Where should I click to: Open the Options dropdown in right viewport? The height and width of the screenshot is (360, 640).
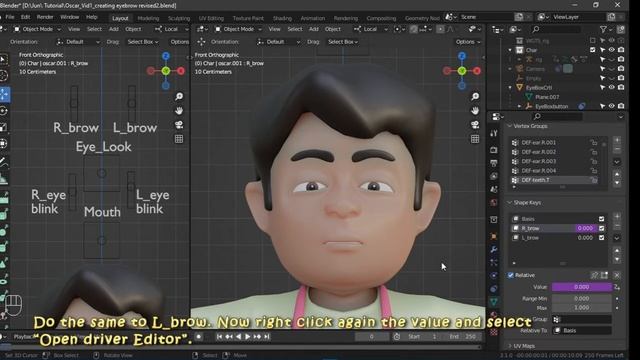(468, 42)
